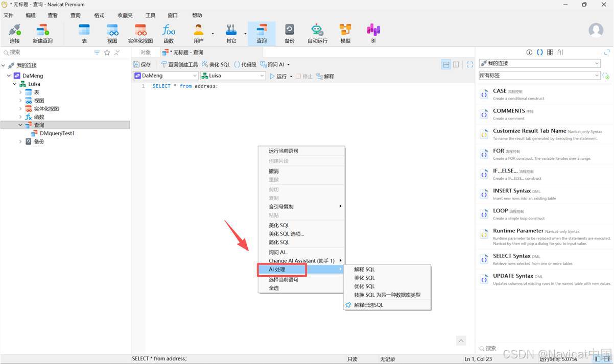Viewport: 614px width, 364px height.
Task: Choose 优化 SQL in the submenu
Action: (x=387, y=286)
